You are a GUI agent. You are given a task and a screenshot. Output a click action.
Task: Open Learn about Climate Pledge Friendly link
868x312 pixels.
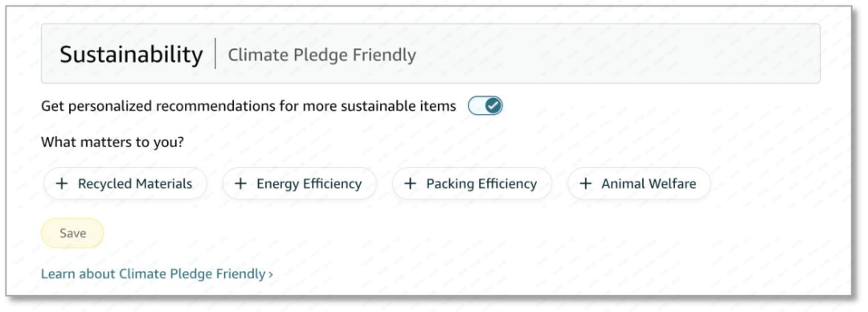pos(158,273)
